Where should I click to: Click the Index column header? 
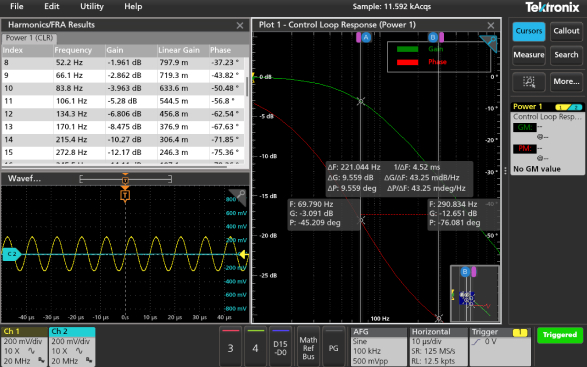[x=27, y=50]
